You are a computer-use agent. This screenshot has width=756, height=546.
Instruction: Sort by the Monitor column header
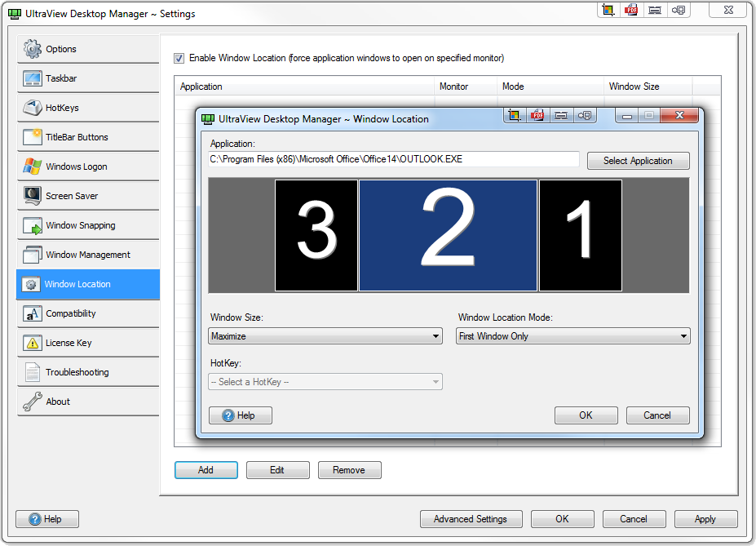pos(466,87)
